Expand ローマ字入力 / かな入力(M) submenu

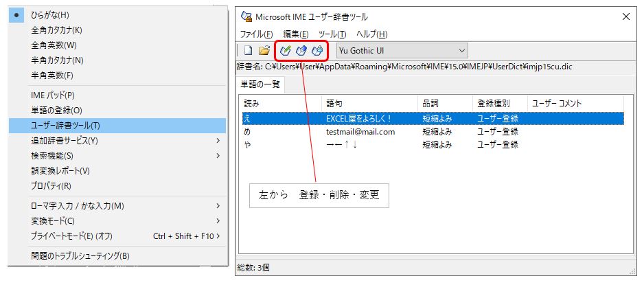pos(117,206)
